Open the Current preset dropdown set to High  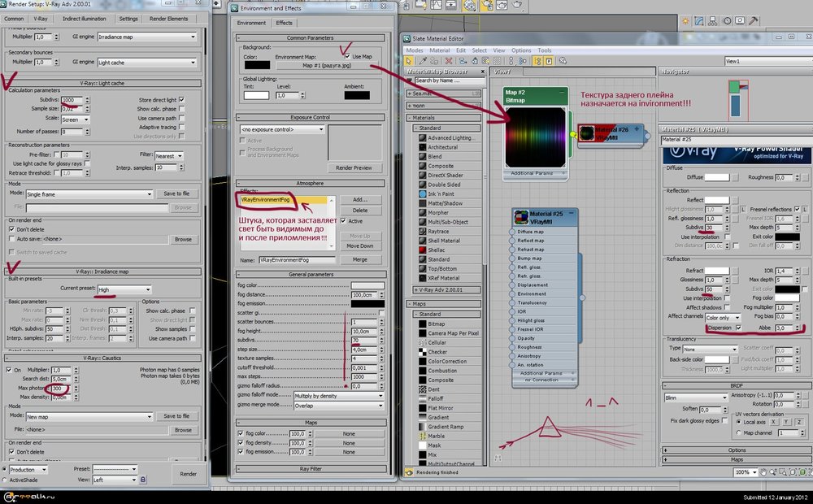click(x=124, y=289)
